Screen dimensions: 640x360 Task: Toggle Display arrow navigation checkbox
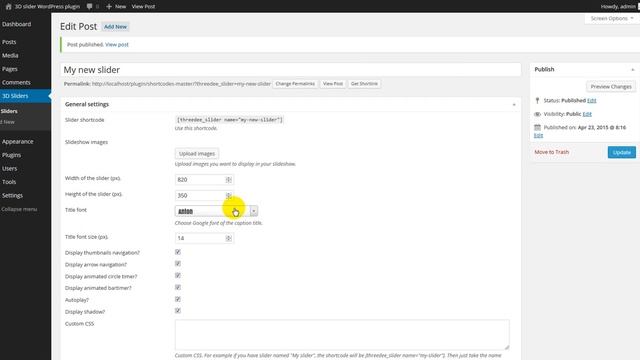click(x=178, y=264)
